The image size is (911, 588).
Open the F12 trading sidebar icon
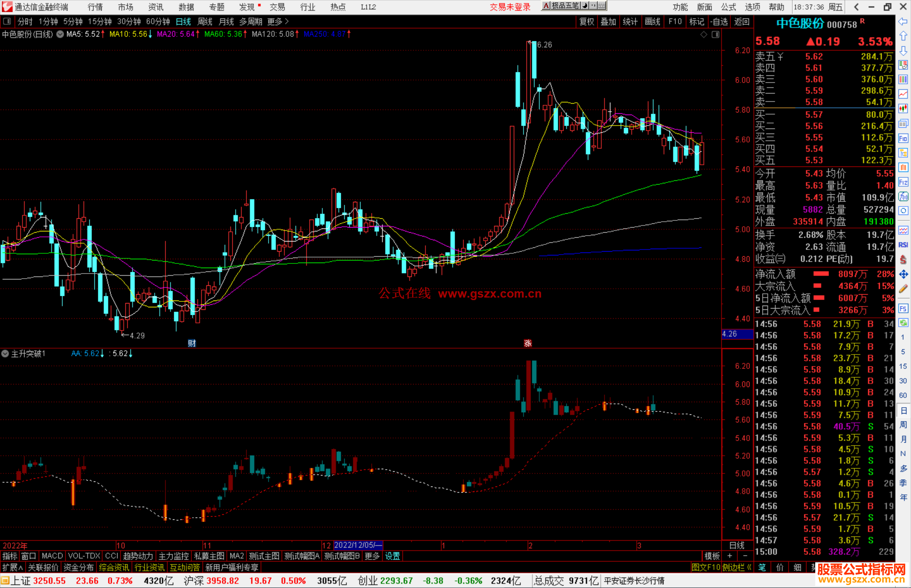click(903, 182)
